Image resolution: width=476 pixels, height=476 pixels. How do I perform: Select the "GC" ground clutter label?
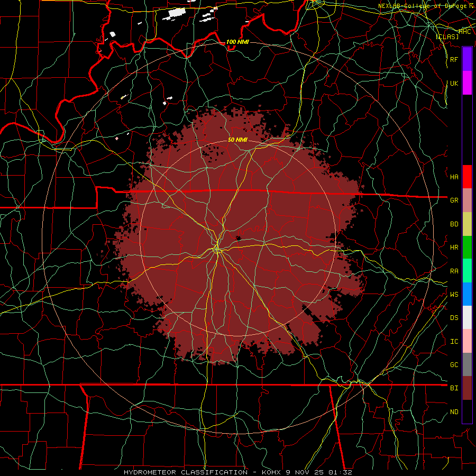[x=454, y=365]
